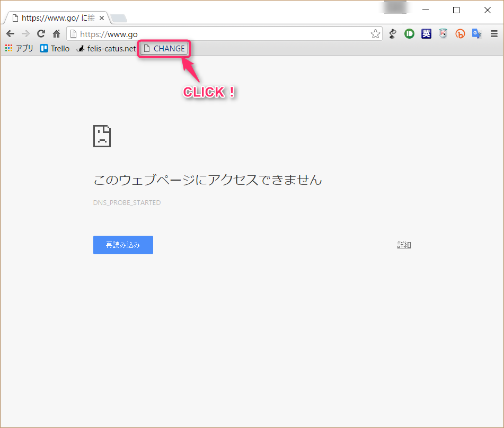Open the Chrome hamburger menu
Image resolution: width=504 pixels, height=428 pixels.
click(494, 33)
